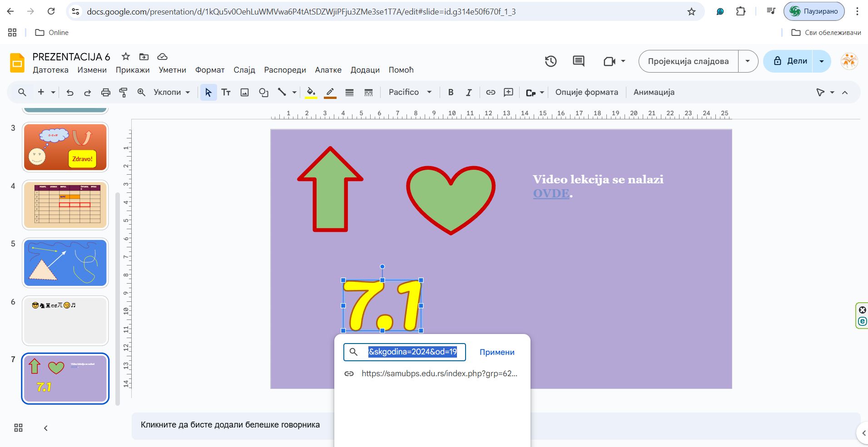The width and height of the screenshot is (868, 447).
Task: Click the Дели share button
Action: [x=791, y=61]
